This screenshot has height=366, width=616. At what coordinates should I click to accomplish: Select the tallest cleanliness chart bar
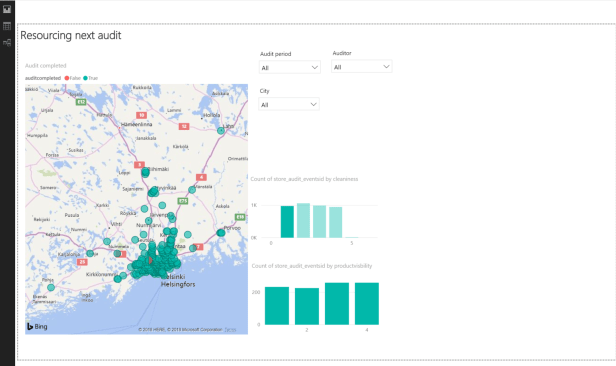coord(303,220)
